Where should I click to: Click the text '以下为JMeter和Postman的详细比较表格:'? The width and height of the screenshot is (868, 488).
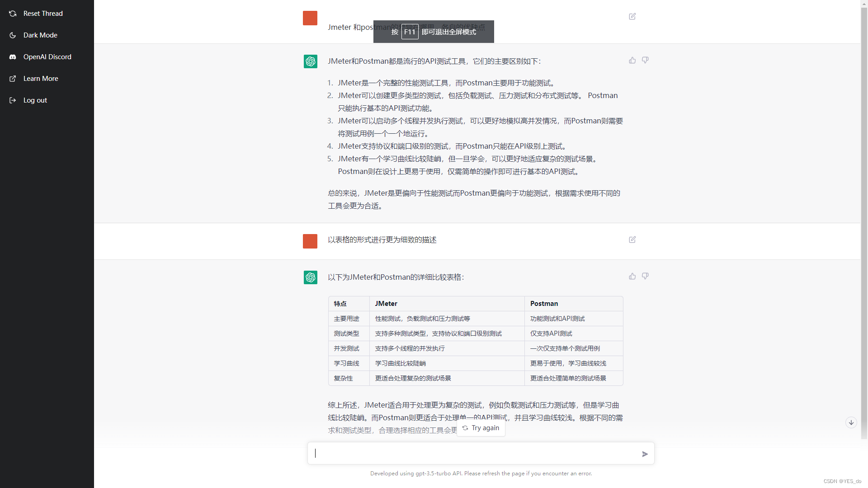pyautogui.click(x=396, y=277)
